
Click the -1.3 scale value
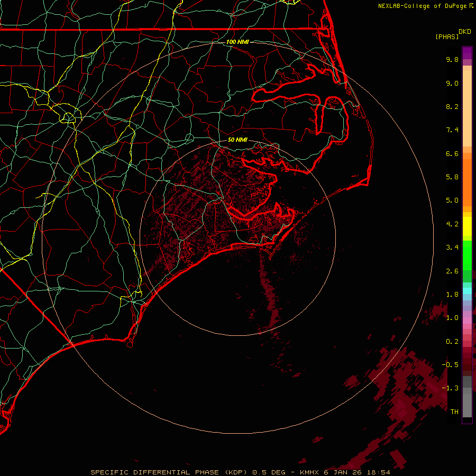tap(450, 388)
